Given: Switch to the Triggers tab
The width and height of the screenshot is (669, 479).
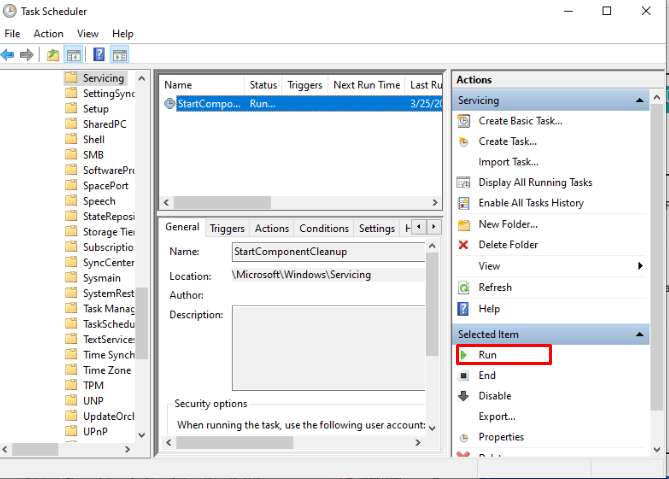Looking at the screenshot, I should coord(227,228).
